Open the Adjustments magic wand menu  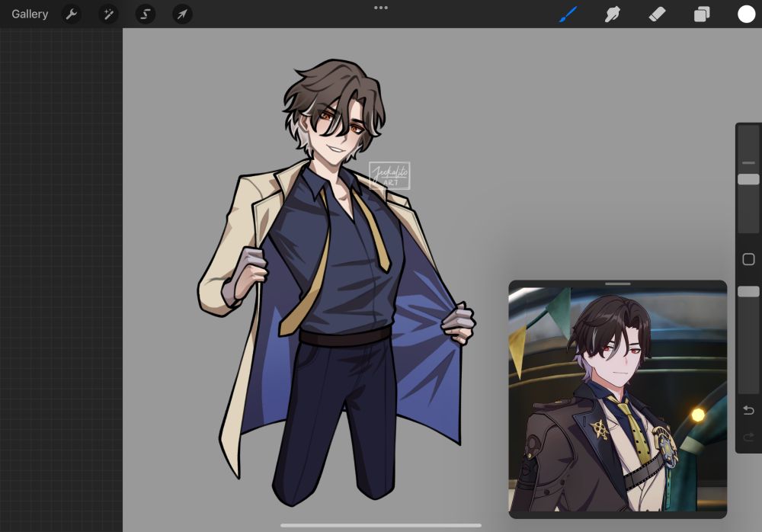click(108, 14)
